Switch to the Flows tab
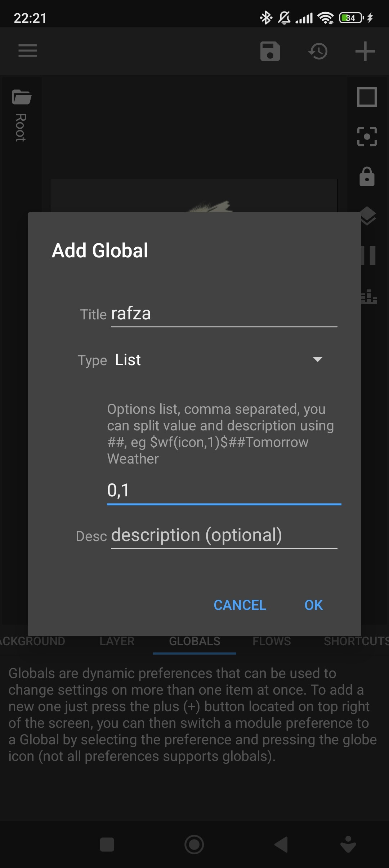The image size is (389, 868). coord(272,641)
